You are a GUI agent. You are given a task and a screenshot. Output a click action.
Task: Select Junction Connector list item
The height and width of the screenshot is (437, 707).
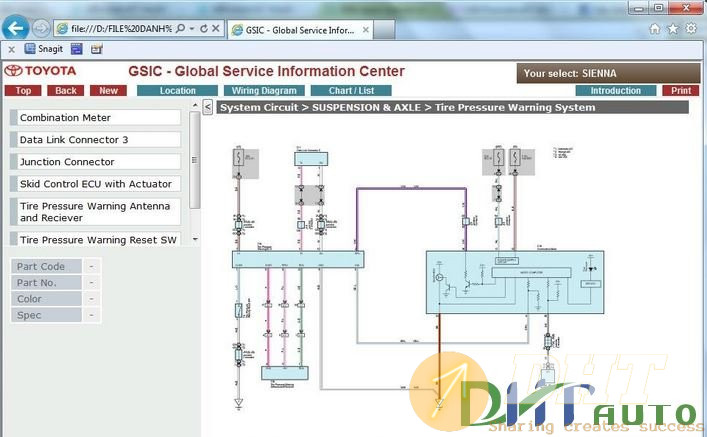tap(95, 161)
